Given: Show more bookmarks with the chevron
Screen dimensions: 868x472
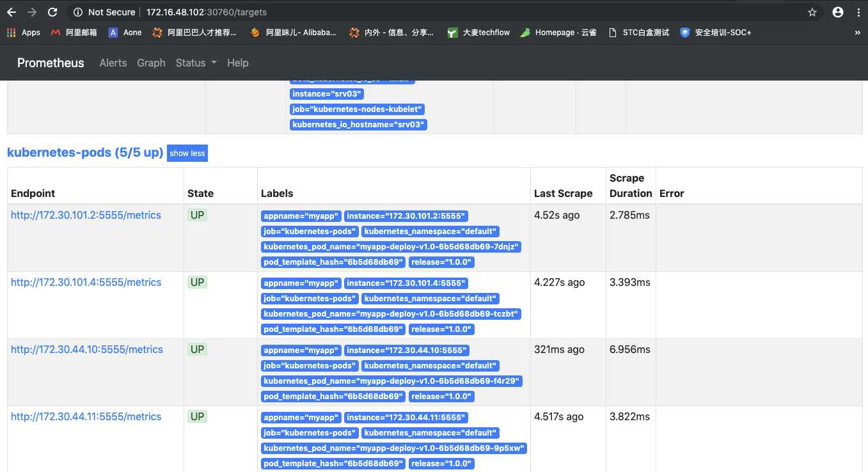Looking at the screenshot, I should click(x=857, y=32).
